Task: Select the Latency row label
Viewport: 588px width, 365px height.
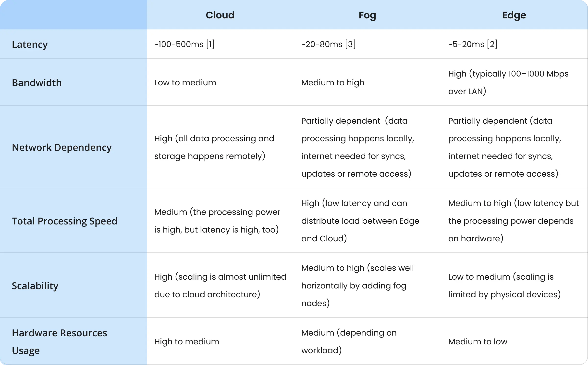Action: coord(30,44)
